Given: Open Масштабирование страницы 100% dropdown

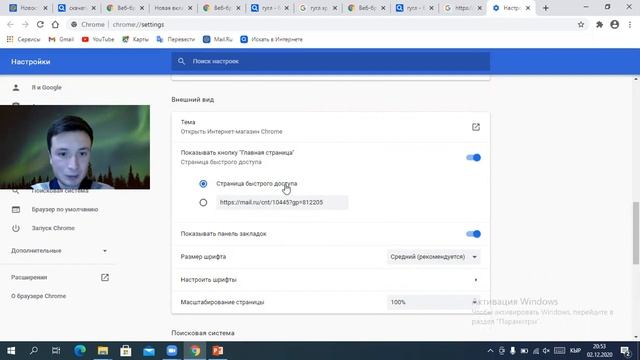Looking at the screenshot, I should [x=433, y=302].
